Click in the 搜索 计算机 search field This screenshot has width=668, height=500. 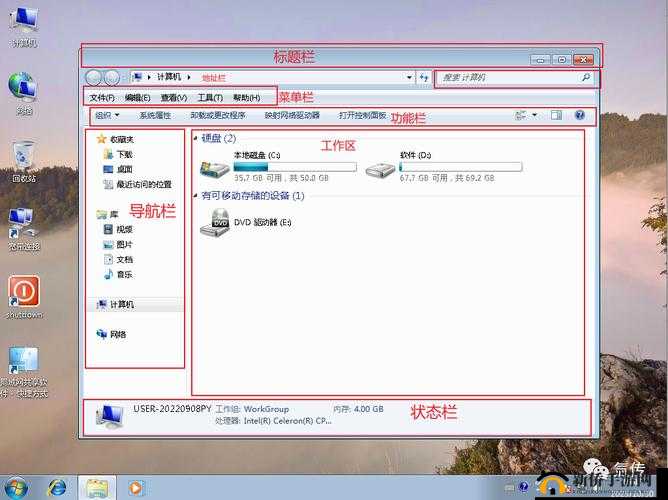point(509,78)
